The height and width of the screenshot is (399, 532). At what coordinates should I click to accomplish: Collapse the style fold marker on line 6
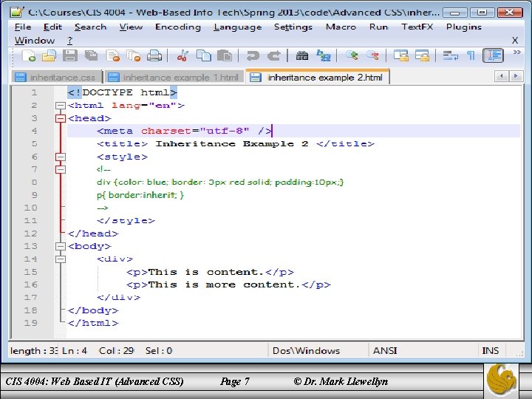61,157
